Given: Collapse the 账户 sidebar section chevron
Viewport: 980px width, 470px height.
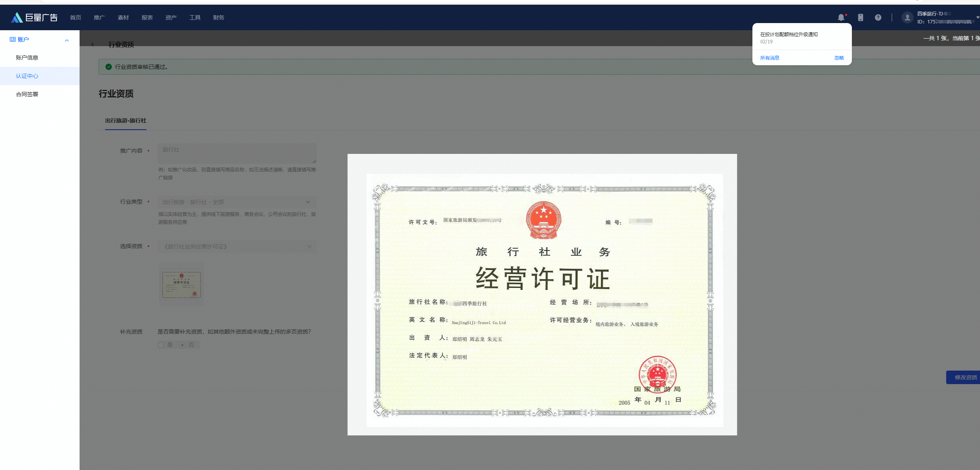Looking at the screenshot, I should 67,40.
